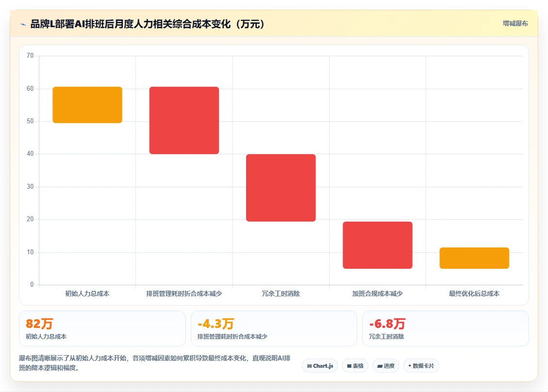Select the red 冗余工时消除 bar
The height and width of the screenshot is (392, 548).
(281, 188)
